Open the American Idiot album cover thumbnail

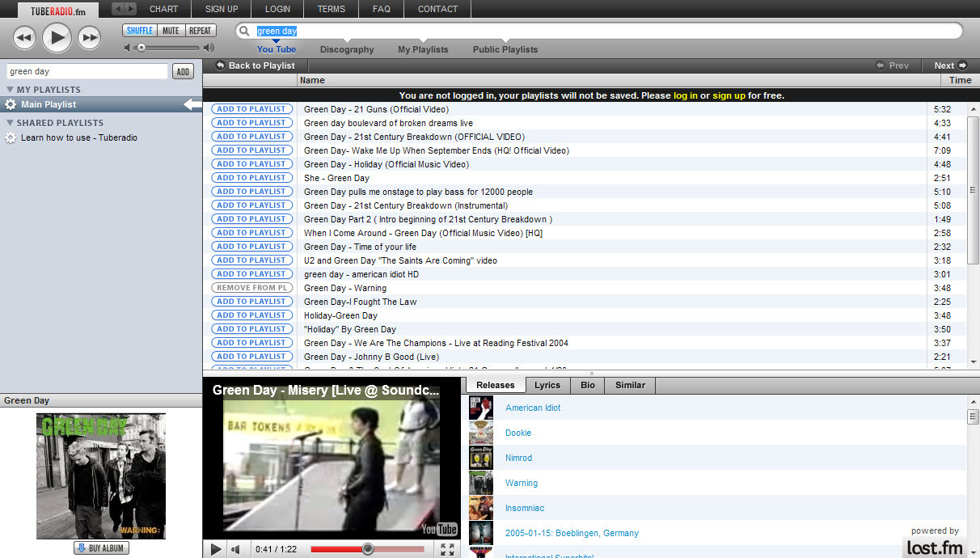coord(480,408)
